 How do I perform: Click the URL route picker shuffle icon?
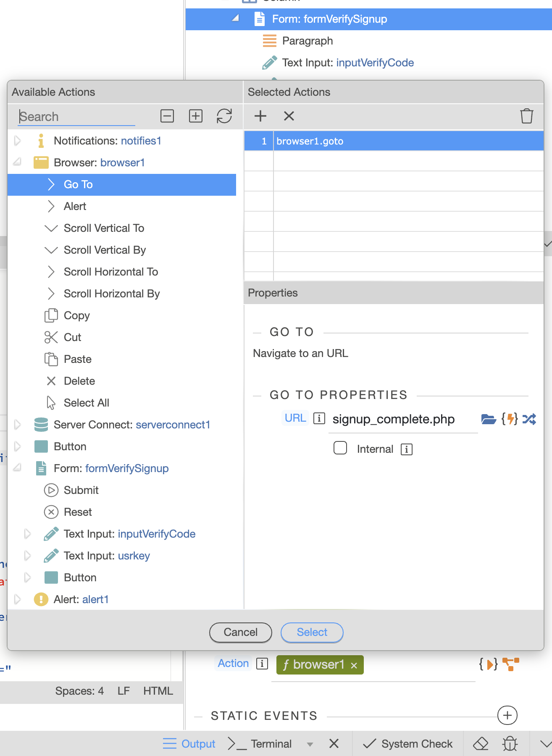(529, 419)
